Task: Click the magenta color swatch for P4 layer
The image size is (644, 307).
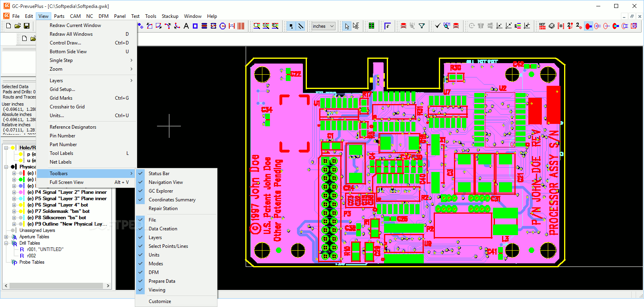Action: coord(21,192)
